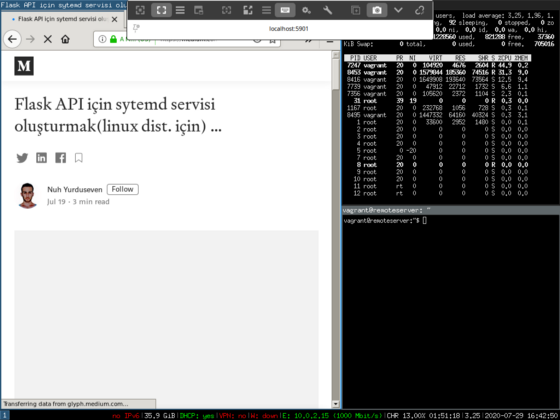Select process row 31 root in top
This screenshot has height=420, width=560.
tap(437, 101)
